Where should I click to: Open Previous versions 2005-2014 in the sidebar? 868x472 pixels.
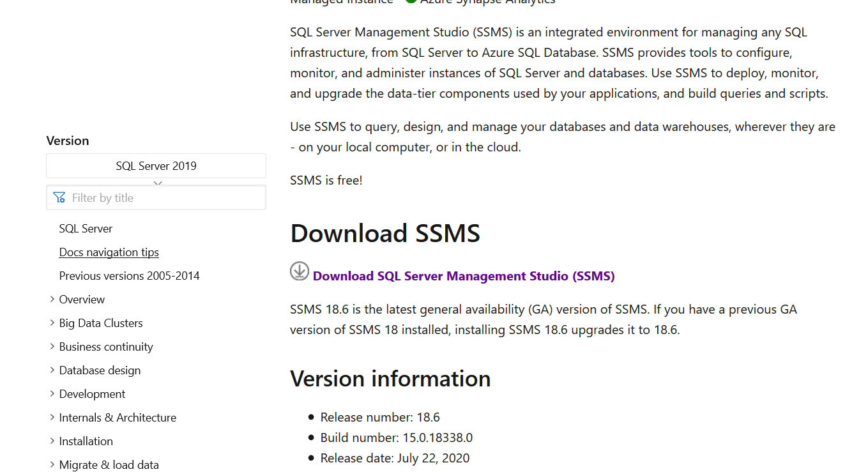pos(130,276)
